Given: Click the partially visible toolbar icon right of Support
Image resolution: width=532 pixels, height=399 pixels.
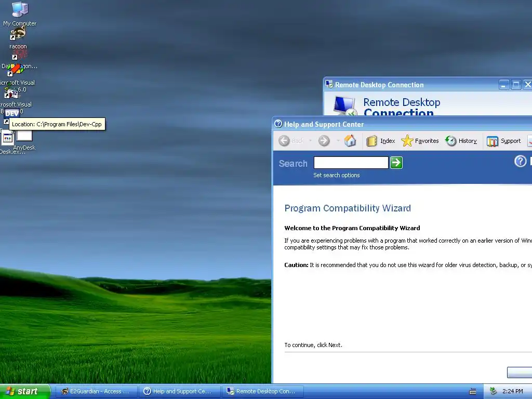Looking at the screenshot, I should (x=529, y=141).
